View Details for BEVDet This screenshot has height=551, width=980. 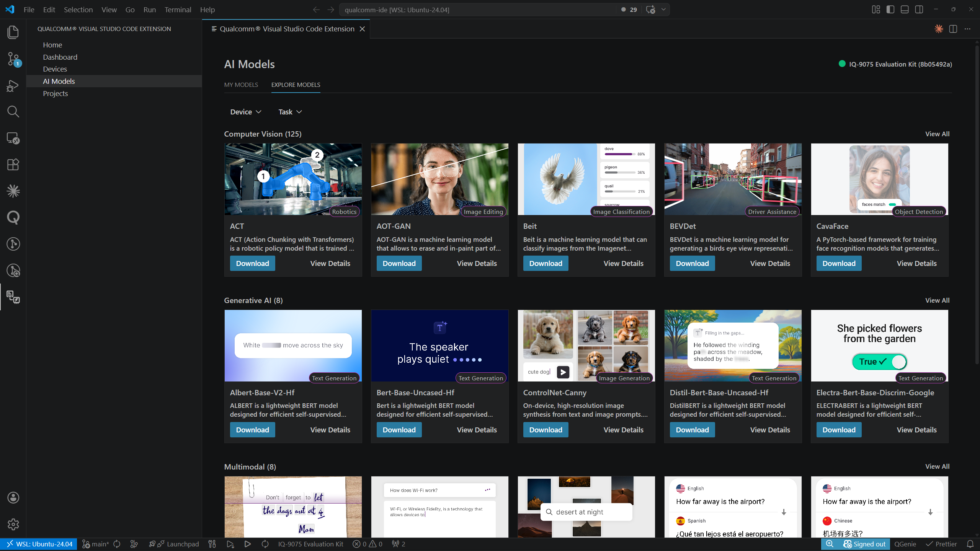[x=770, y=263]
